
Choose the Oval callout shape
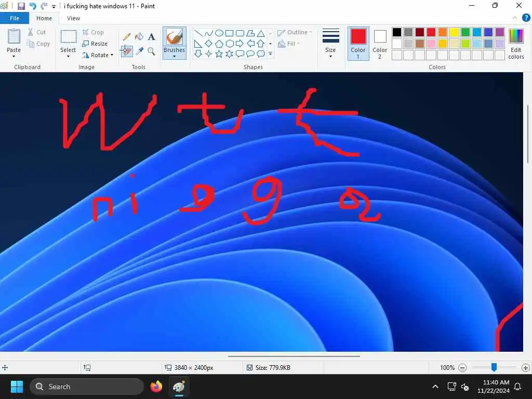point(250,54)
